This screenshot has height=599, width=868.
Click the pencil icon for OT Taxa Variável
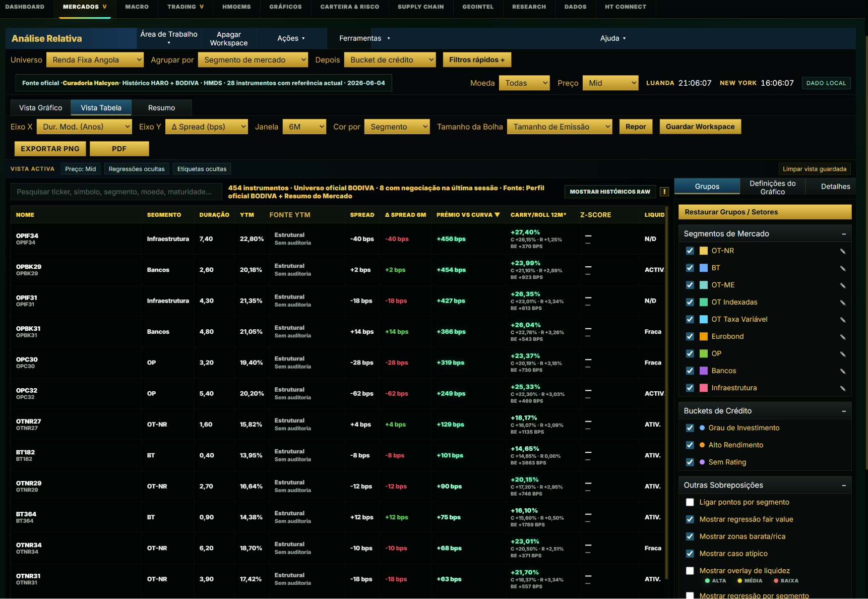(x=842, y=320)
